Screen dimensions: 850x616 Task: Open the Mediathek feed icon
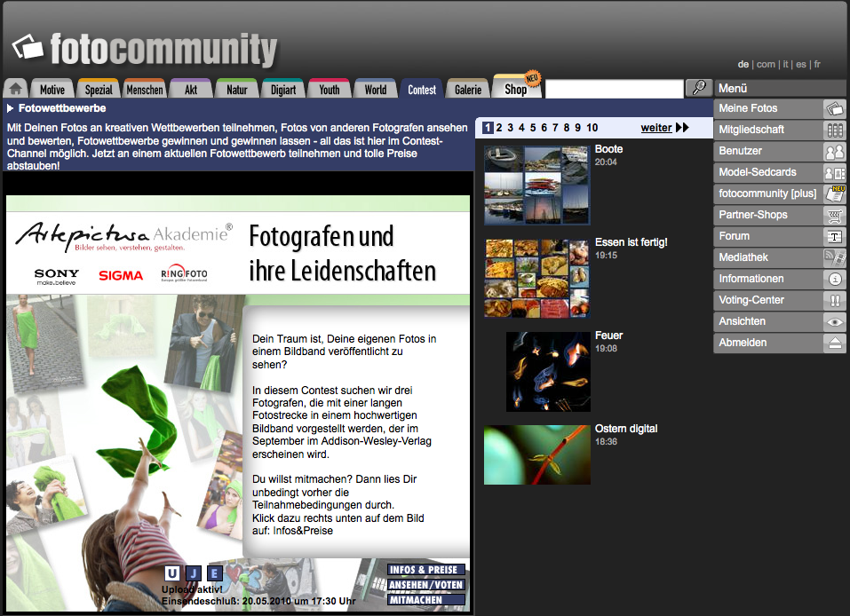click(834, 258)
